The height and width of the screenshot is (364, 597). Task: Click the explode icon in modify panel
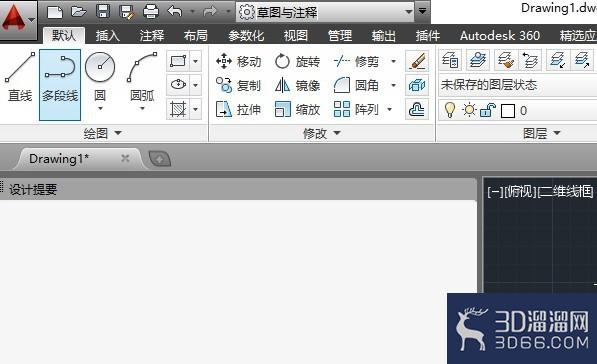[x=417, y=85]
